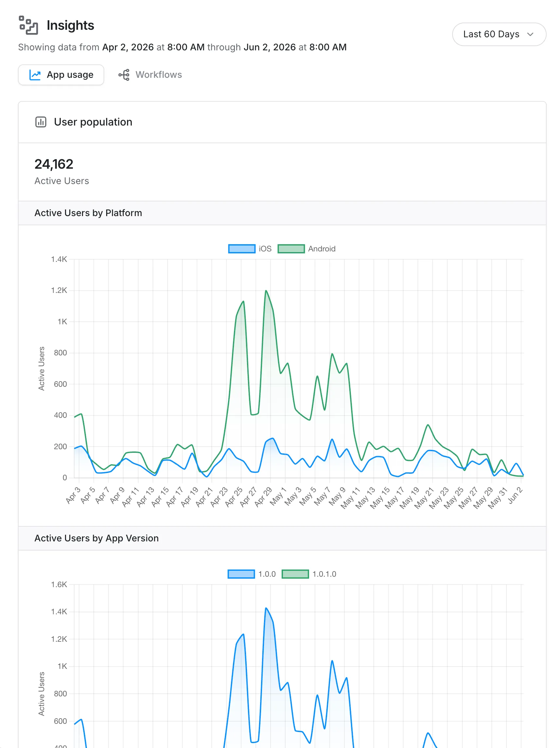Click the Android peak near Apr 29
The height and width of the screenshot is (748, 560).
click(x=266, y=291)
